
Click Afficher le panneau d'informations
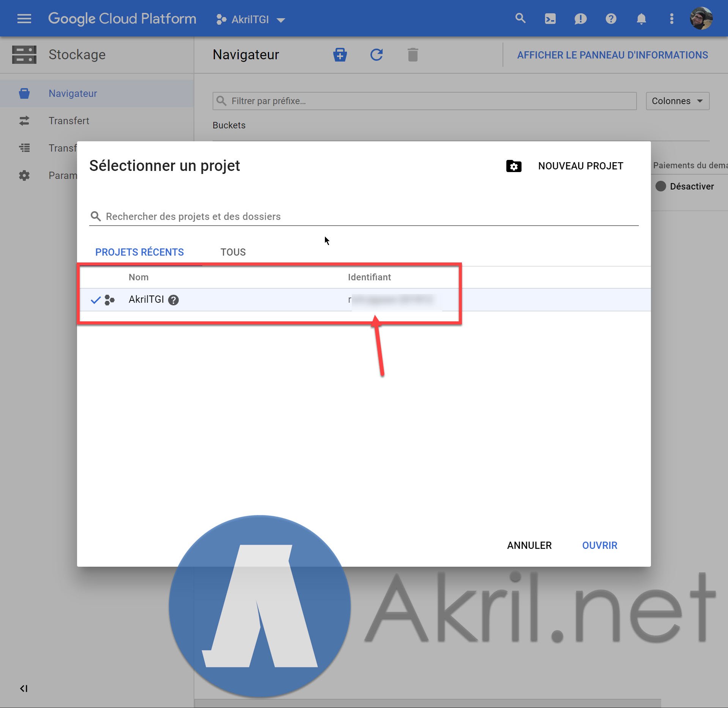[x=612, y=55]
